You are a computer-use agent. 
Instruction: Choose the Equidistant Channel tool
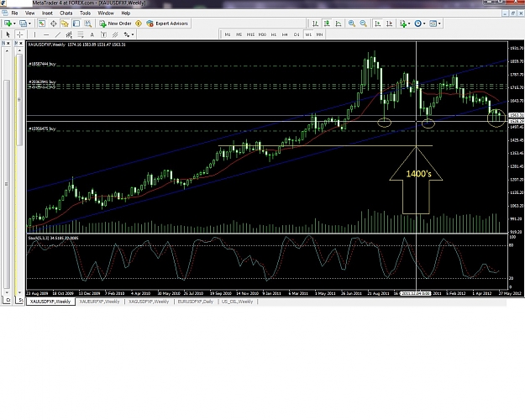(69, 34)
